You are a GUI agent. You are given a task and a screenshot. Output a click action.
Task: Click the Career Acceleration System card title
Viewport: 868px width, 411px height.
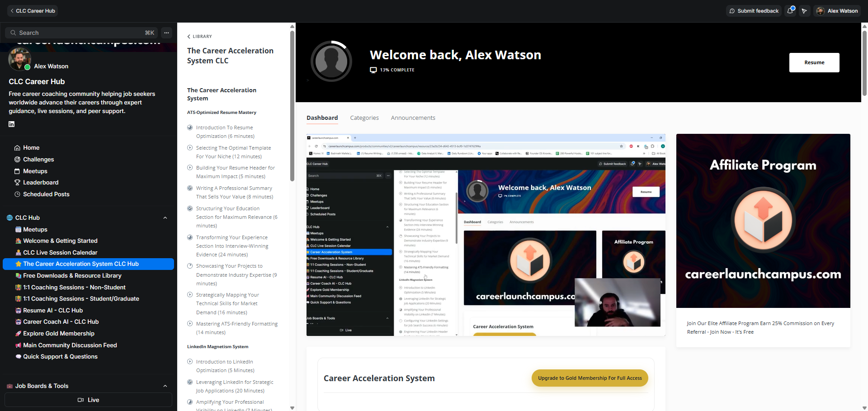pos(379,378)
